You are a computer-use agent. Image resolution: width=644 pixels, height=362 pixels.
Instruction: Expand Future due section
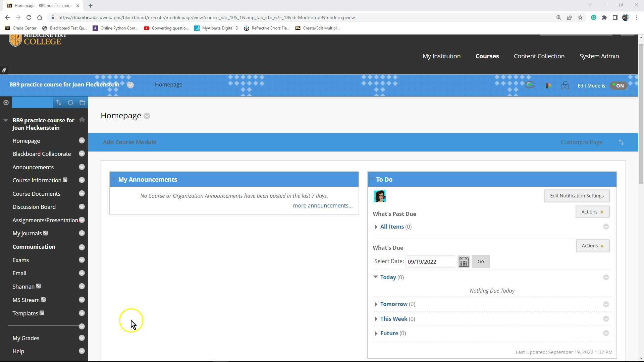click(x=376, y=334)
